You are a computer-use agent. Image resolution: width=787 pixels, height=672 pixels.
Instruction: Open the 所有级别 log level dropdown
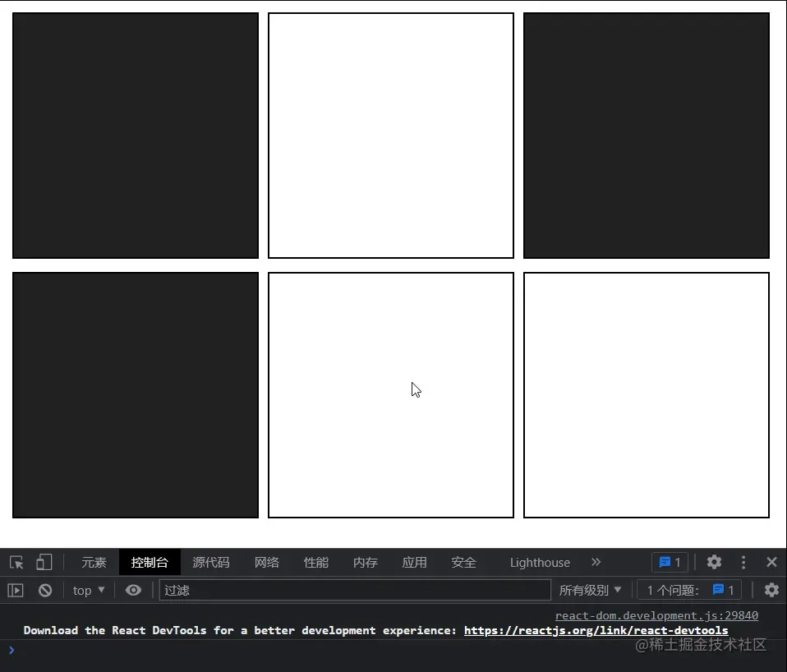coord(591,590)
